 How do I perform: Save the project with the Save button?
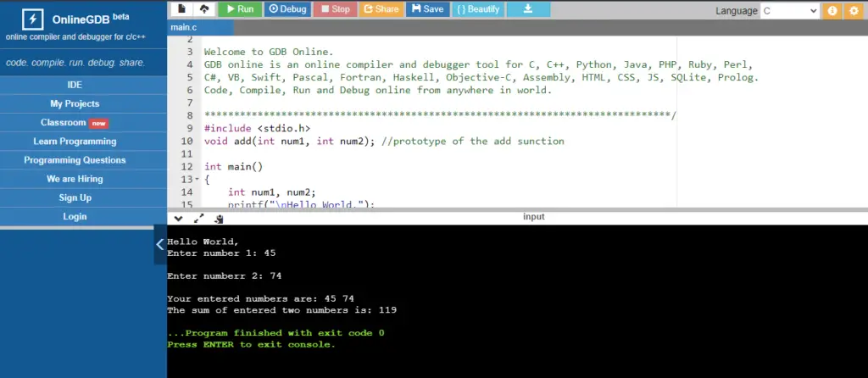tap(427, 8)
